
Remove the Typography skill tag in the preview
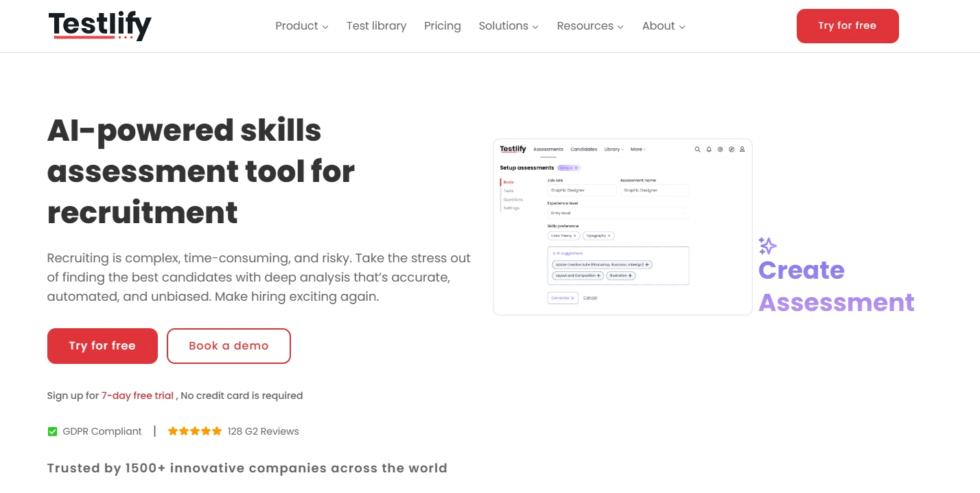[609, 236]
